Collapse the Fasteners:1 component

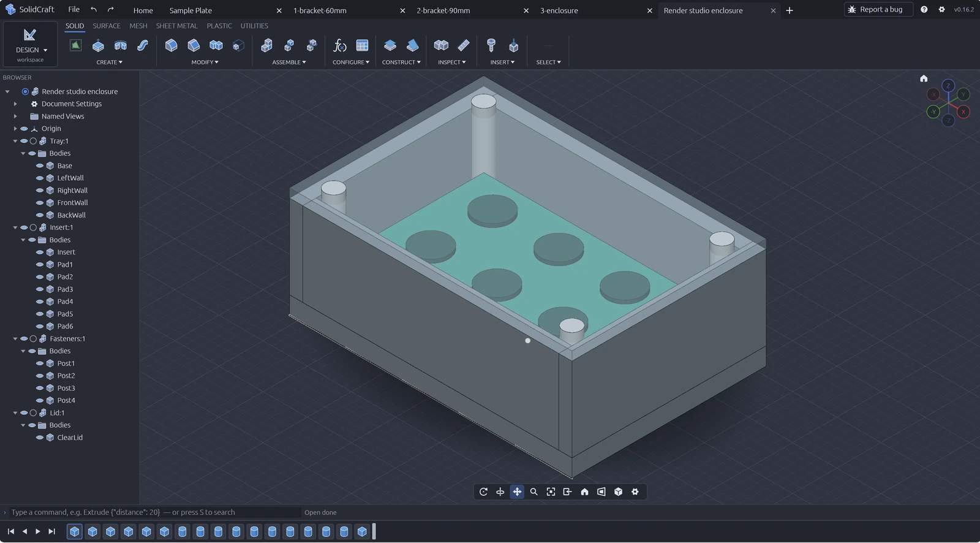click(15, 339)
